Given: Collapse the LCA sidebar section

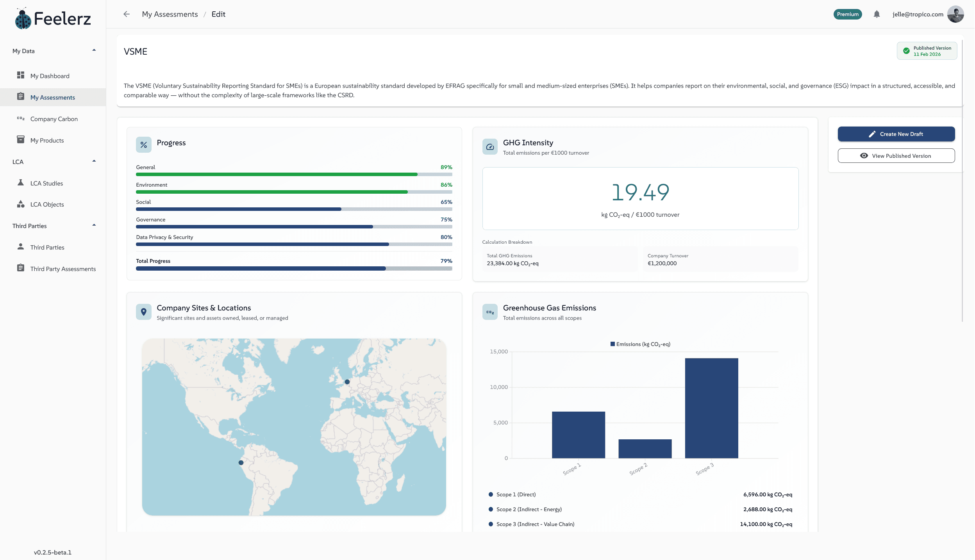Looking at the screenshot, I should click(94, 162).
